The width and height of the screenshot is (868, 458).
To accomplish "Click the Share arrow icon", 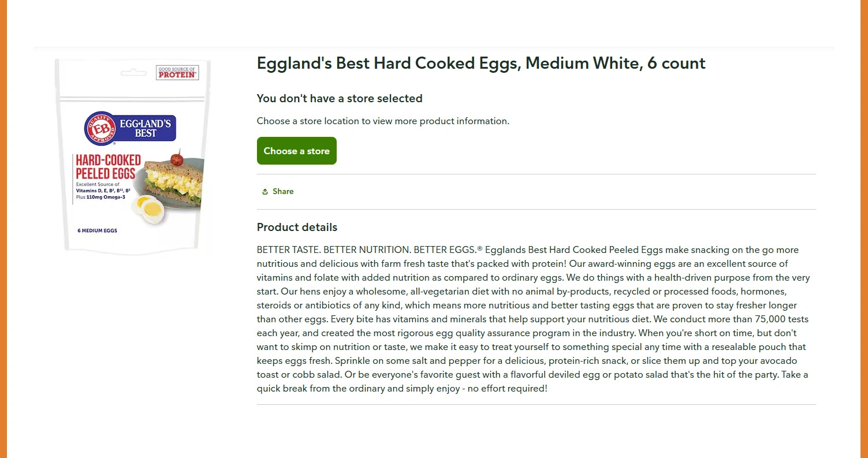I will 265,192.
